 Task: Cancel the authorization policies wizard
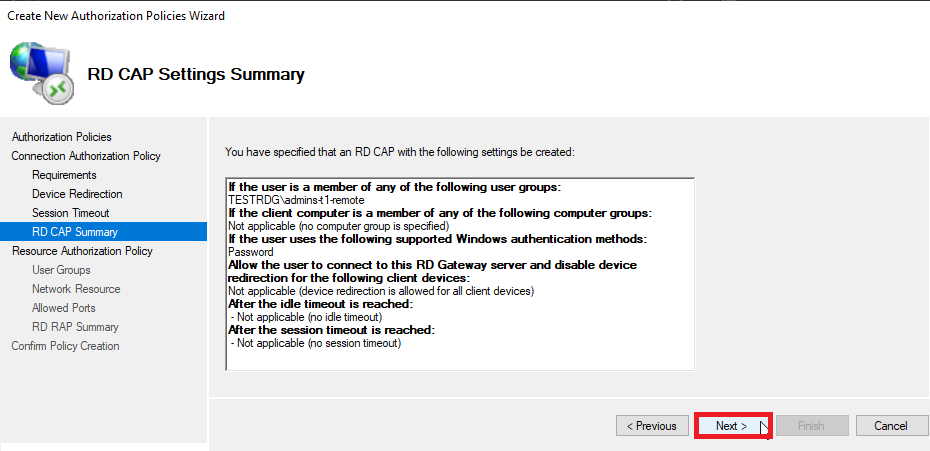coord(891,426)
